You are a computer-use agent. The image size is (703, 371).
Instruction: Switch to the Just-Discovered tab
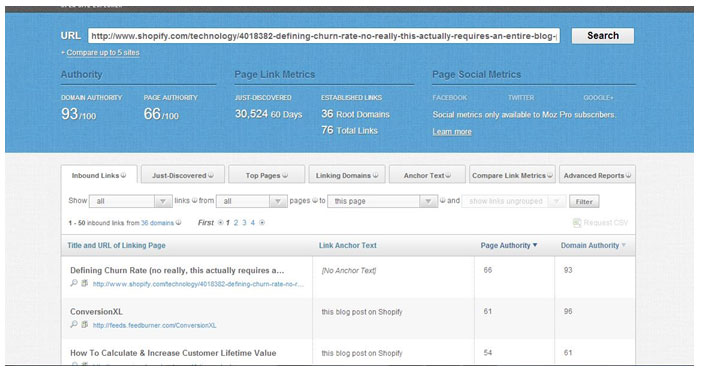click(182, 175)
